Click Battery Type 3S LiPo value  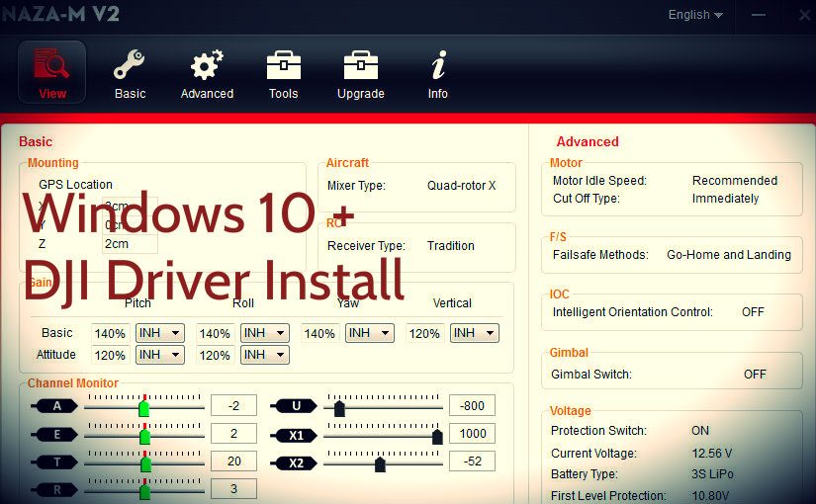(x=712, y=473)
